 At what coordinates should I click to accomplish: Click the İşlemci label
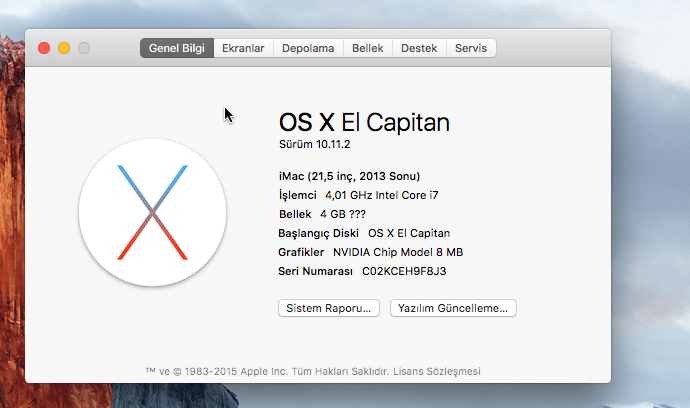point(297,195)
